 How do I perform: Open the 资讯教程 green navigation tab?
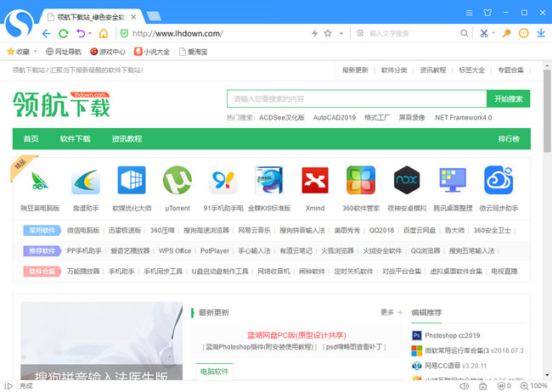coord(127,138)
